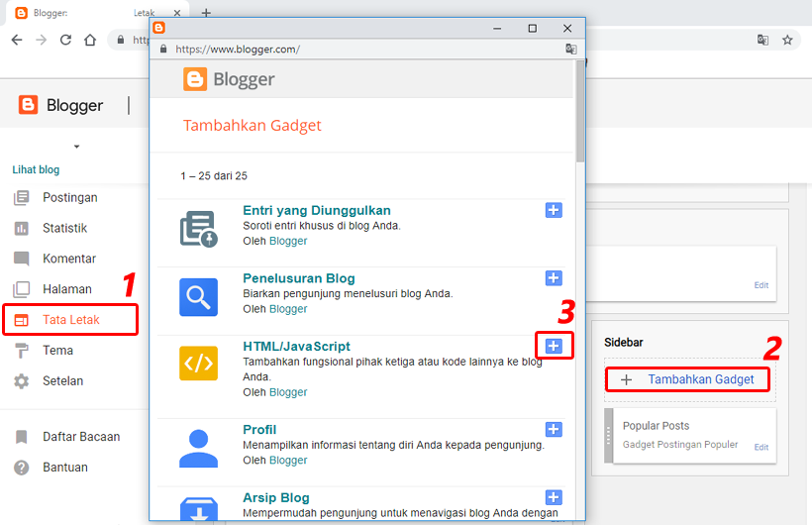Reload the page in main browser
Screen dimensions: 812x525
(65, 40)
